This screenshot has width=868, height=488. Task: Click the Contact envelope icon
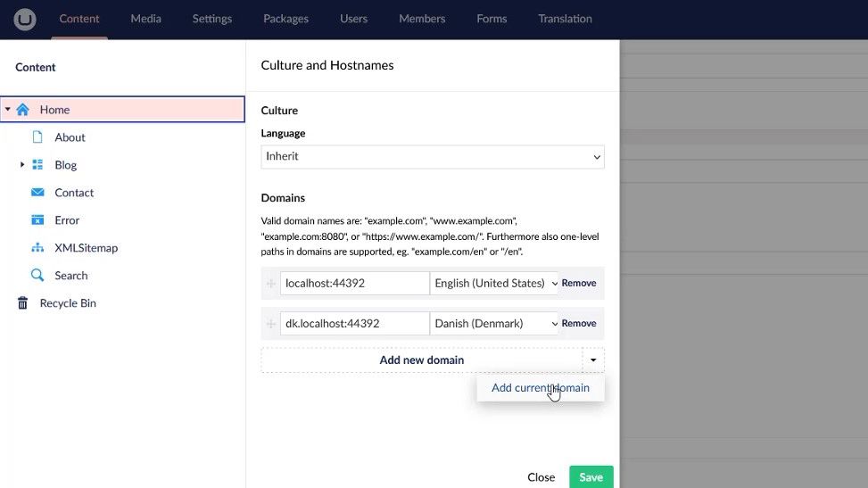(37, 192)
